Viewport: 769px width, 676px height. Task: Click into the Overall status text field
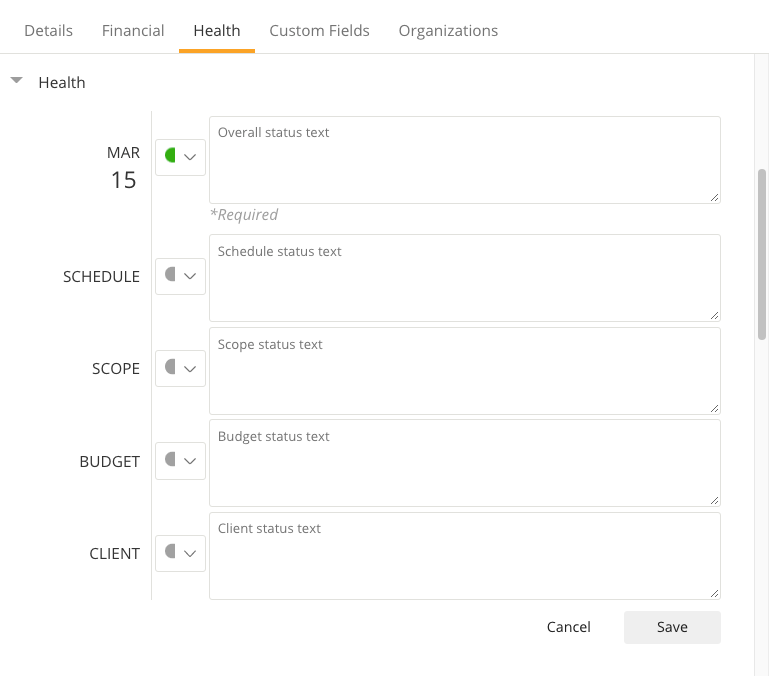click(x=464, y=160)
